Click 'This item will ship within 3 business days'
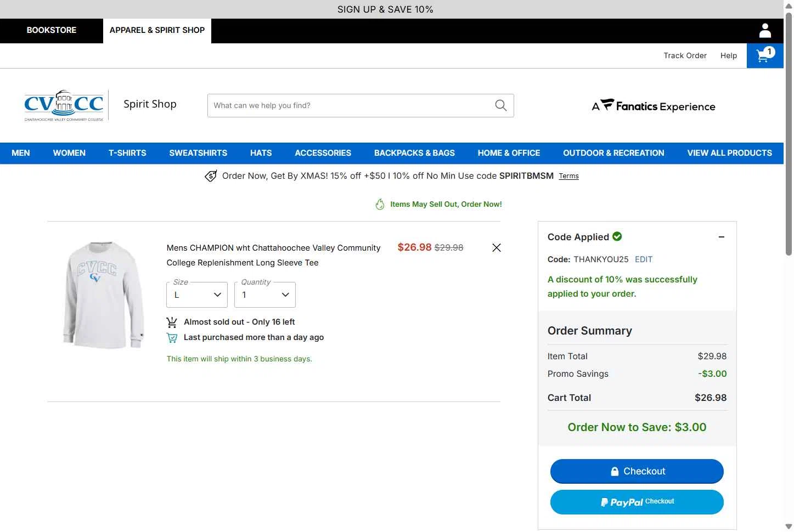794x532 pixels. point(239,359)
